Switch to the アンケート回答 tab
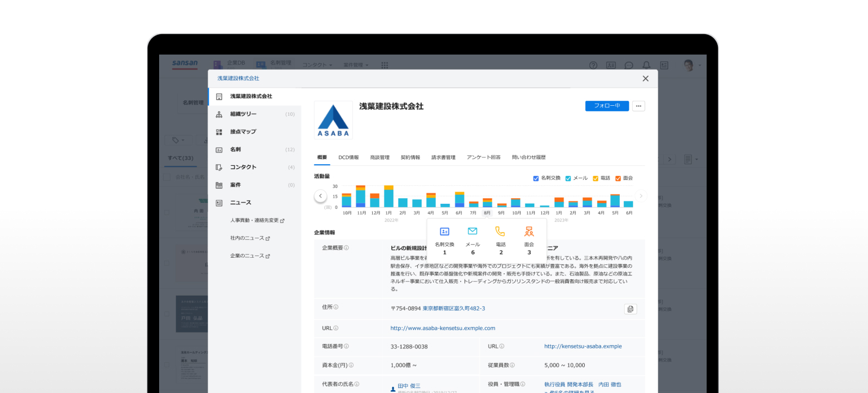The height and width of the screenshot is (393, 868). (x=484, y=158)
